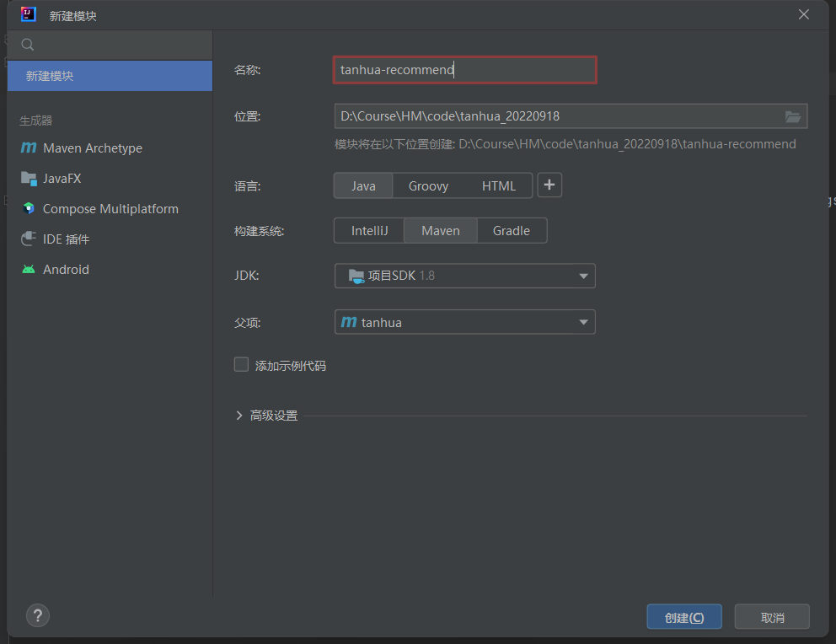Click the Android robot icon

coord(29,269)
